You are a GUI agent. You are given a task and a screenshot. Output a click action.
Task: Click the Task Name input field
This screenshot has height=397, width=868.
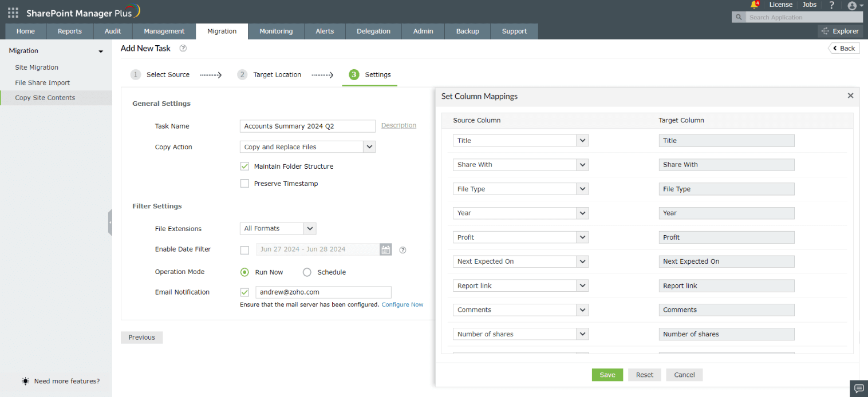pos(307,126)
